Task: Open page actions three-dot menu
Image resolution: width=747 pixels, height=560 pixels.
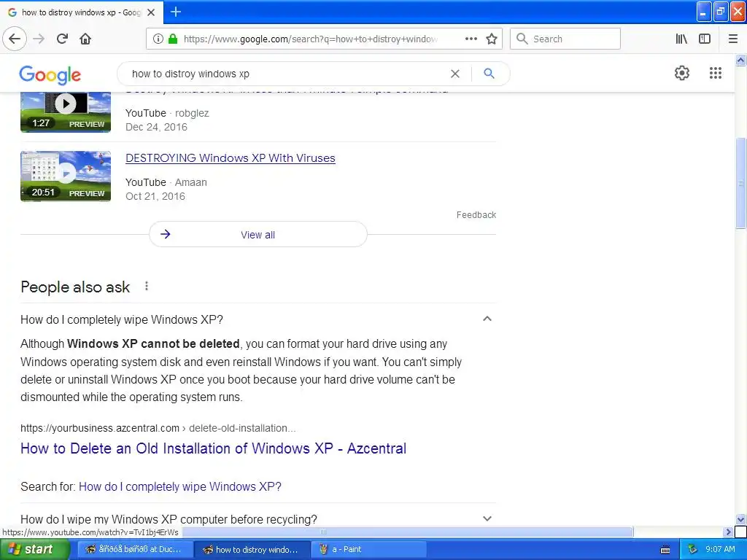Action: 471,39
